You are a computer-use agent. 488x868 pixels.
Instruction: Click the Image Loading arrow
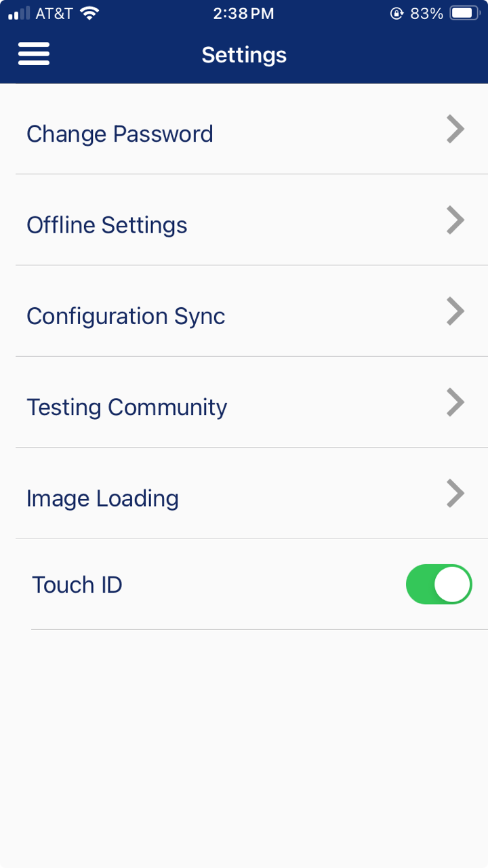coord(455,494)
